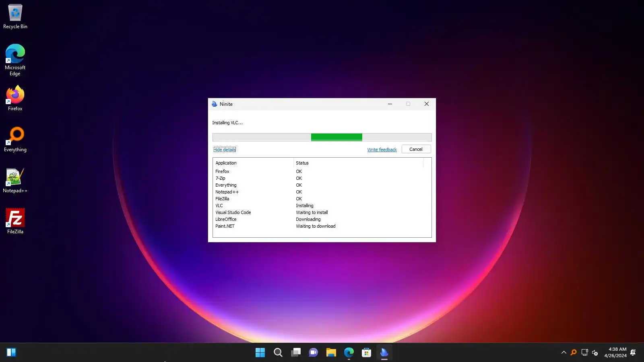Image resolution: width=644 pixels, height=362 pixels.
Task: Open the clock showing 4:38 AM
Action: 615,353
